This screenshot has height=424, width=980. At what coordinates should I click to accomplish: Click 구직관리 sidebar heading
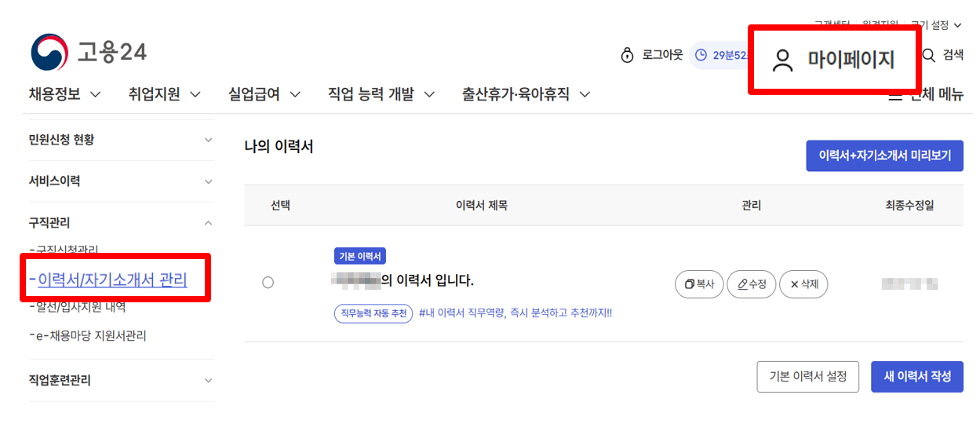click(49, 223)
